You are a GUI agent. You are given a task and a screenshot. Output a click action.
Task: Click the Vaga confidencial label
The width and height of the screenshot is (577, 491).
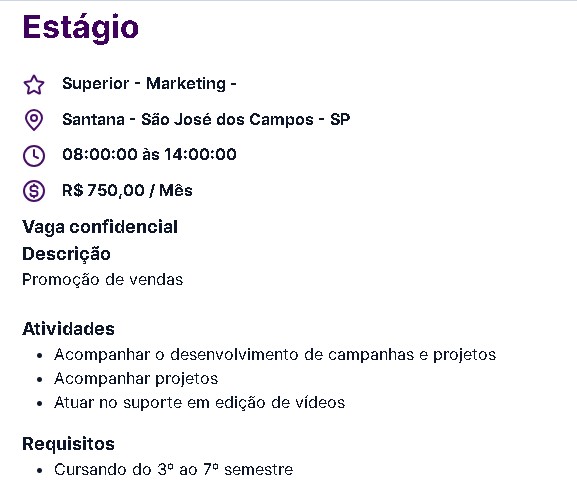100,227
